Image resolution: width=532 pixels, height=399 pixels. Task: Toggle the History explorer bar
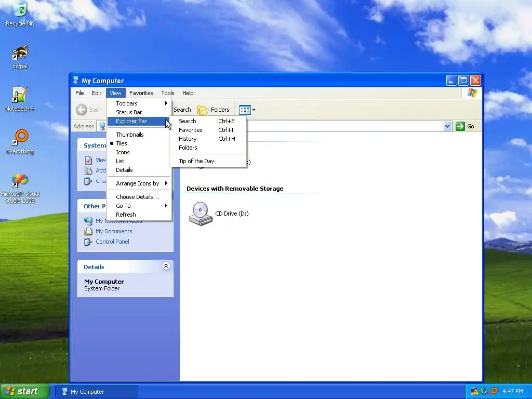[x=208, y=139]
